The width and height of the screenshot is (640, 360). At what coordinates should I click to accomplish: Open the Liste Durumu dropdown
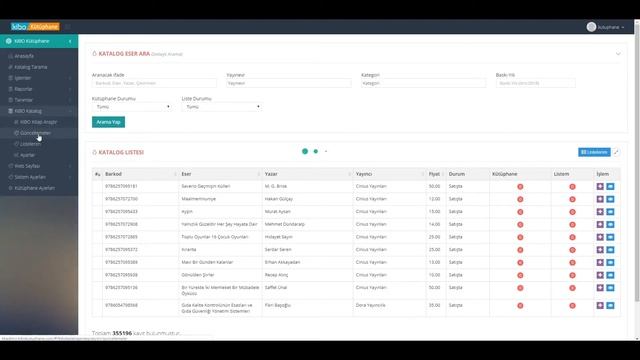(x=222, y=107)
